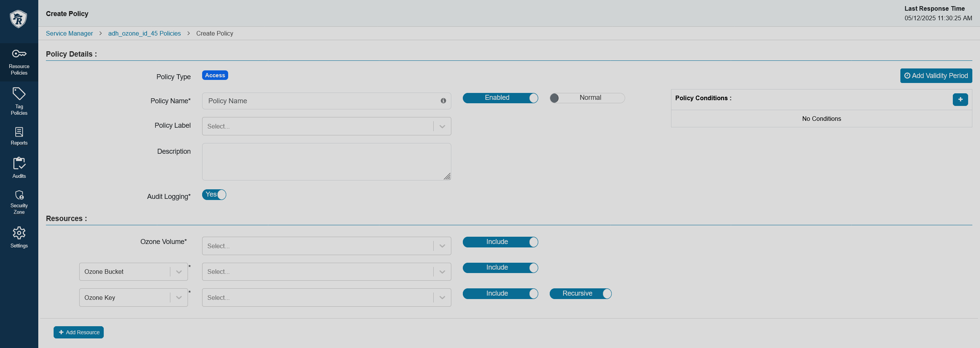The height and width of the screenshot is (348, 980).
Task: Open the Ozone Key type dropdown
Action: (x=134, y=298)
